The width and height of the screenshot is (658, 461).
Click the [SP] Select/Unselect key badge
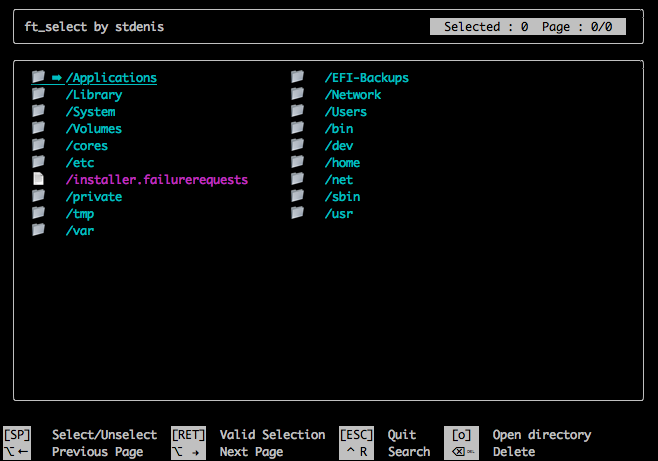[17, 435]
